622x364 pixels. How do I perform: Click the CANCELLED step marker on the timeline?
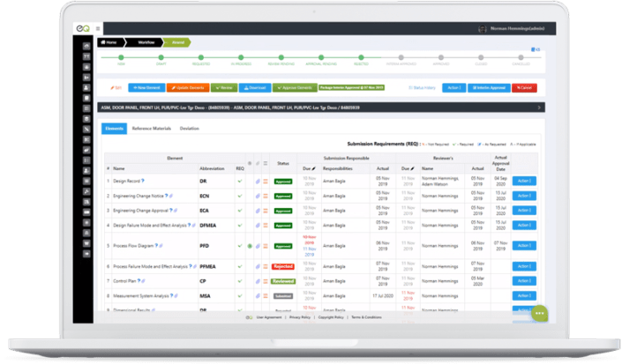[x=521, y=57]
